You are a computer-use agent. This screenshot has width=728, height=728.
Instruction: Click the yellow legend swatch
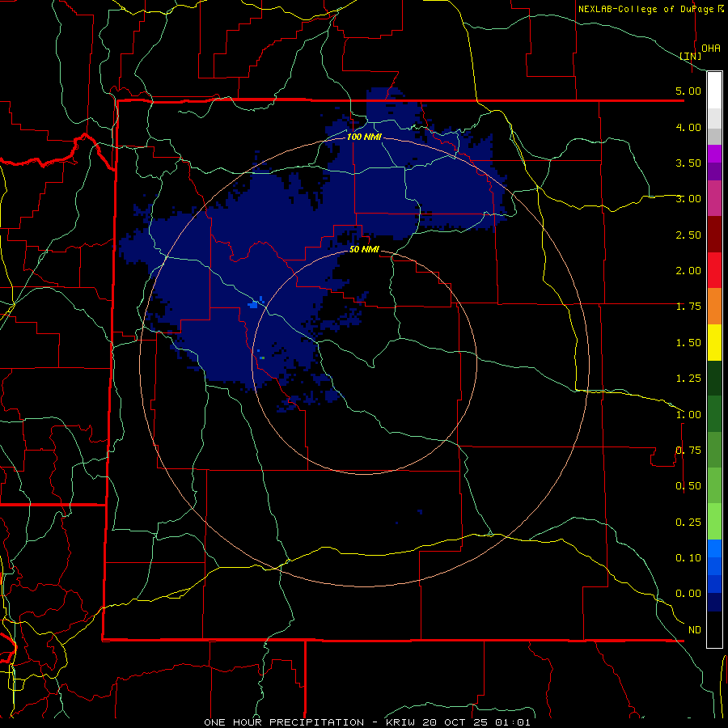pyautogui.click(x=714, y=342)
